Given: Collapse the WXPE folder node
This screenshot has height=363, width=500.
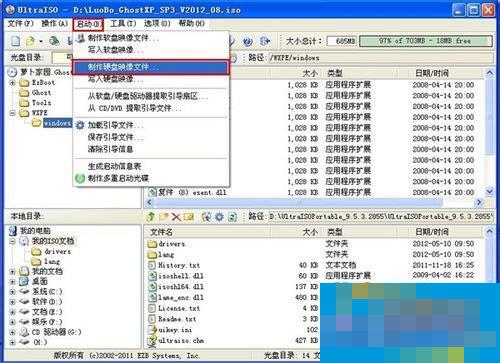Looking at the screenshot, I should pyautogui.click(x=13, y=113).
